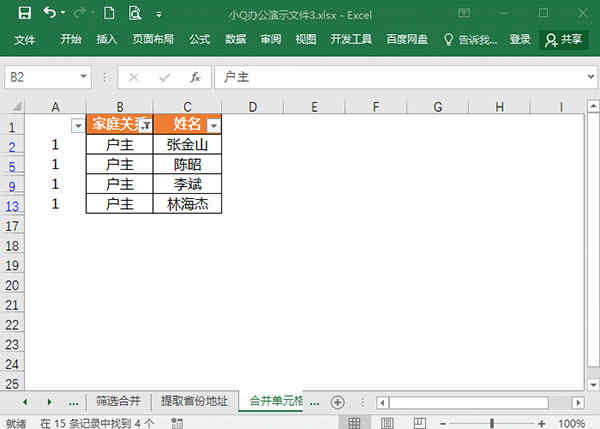Viewport: 600px width, 429px height.
Task: Switch to the 审阅 tab
Action: (271, 39)
